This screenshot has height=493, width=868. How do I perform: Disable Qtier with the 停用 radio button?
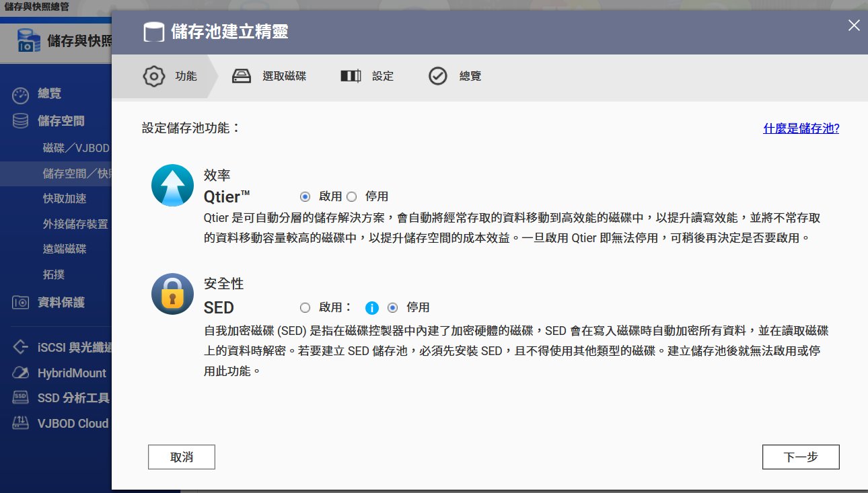351,196
